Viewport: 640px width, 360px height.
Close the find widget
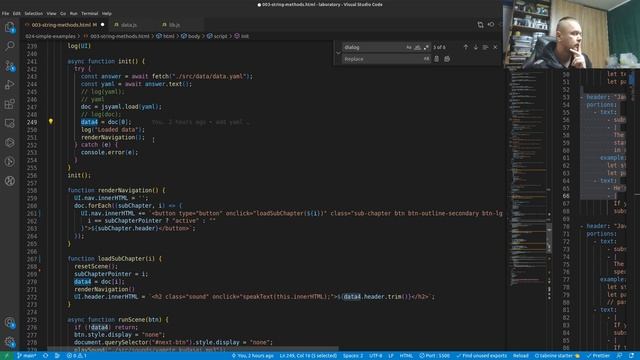[x=495, y=47]
